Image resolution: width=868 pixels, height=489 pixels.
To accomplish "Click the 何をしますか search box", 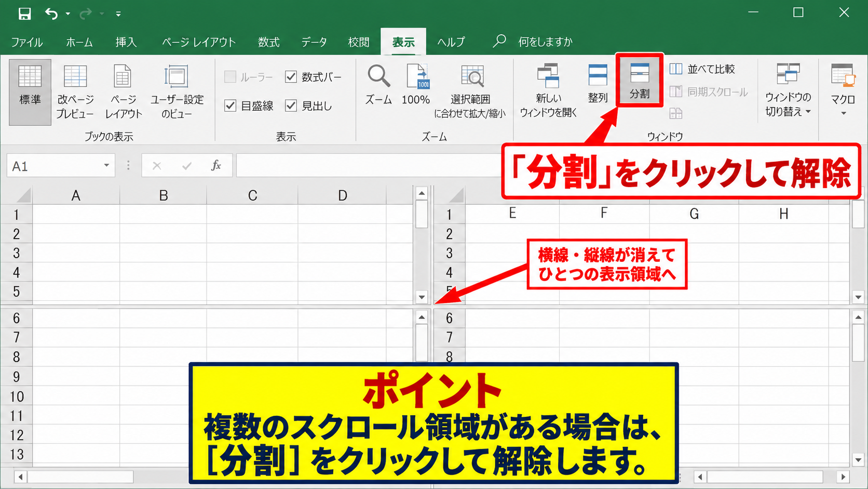I will [545, 42].
